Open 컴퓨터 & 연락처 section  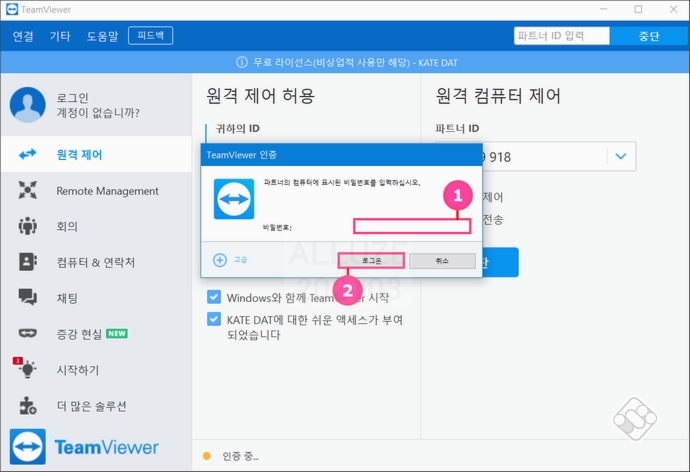tap(96, 262)
